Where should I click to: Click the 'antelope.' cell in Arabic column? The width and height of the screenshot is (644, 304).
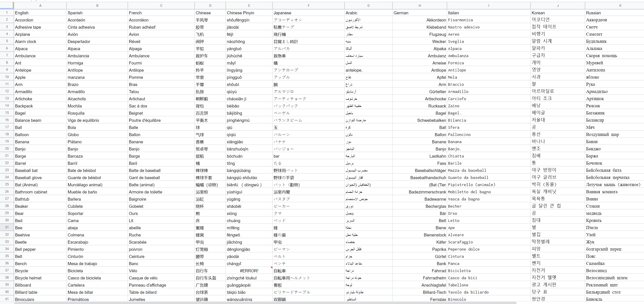[x=354, y=70]
